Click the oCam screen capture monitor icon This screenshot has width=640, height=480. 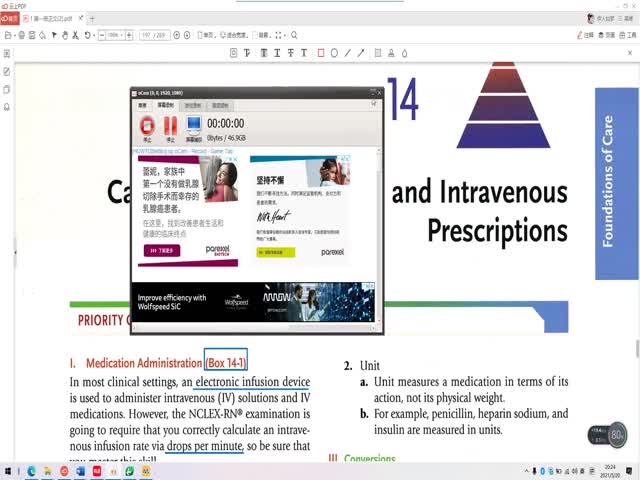[193, 126]
